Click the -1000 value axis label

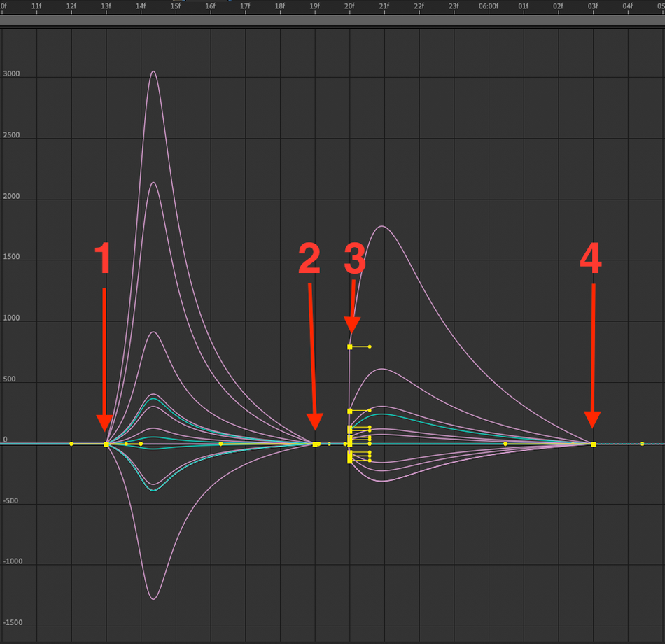13,561
